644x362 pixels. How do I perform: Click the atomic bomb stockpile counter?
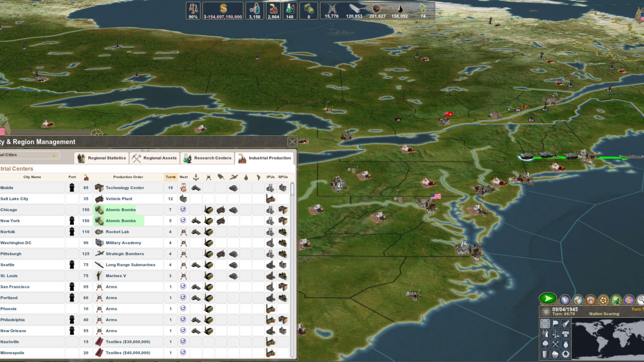[309, 11]
